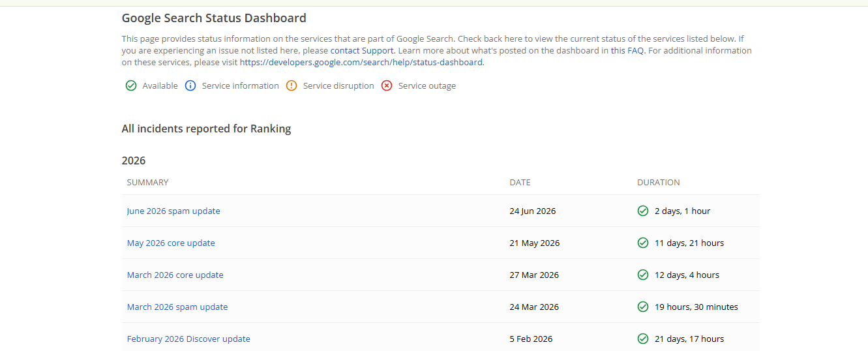This screenshot has width=868, height=351.
Task: Click the date 21 May 2026
Action: pos(535,243)
